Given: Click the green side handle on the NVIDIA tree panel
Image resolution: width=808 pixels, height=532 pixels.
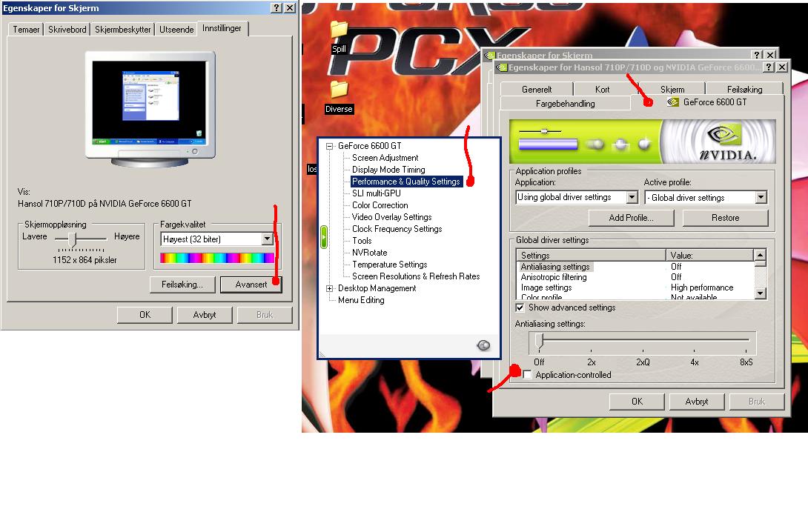Looking at the screenshot, I should (x=324, y=237).
